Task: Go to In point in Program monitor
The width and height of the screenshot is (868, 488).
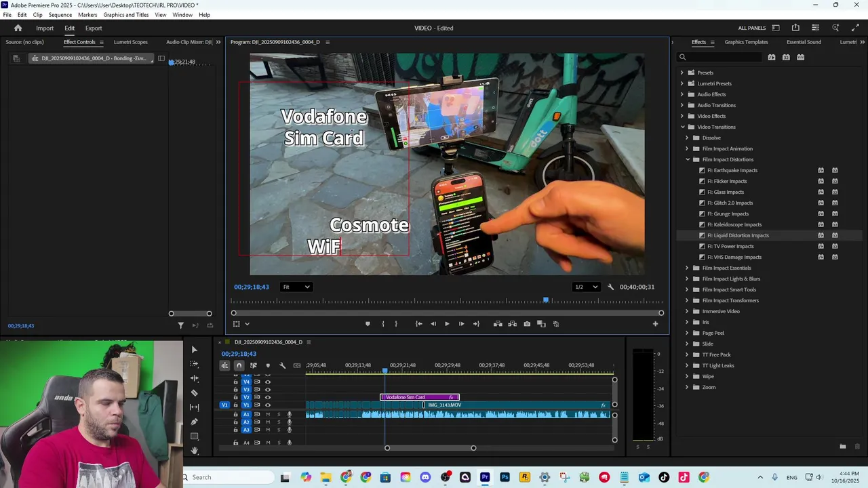Action: coord(419,324)
